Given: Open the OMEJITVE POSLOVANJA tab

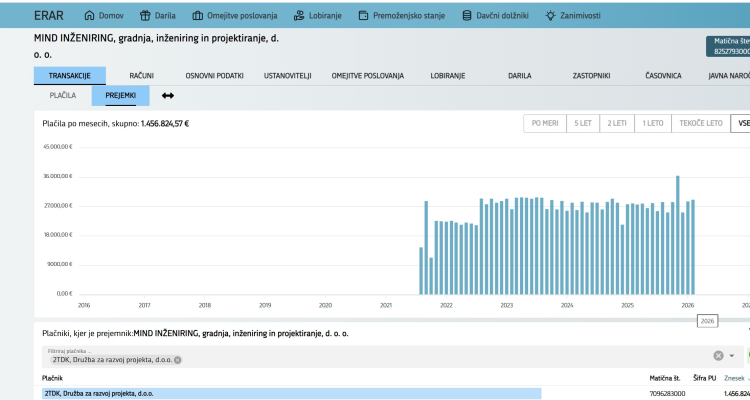Looking at the screenshot, I should point(367,76).
